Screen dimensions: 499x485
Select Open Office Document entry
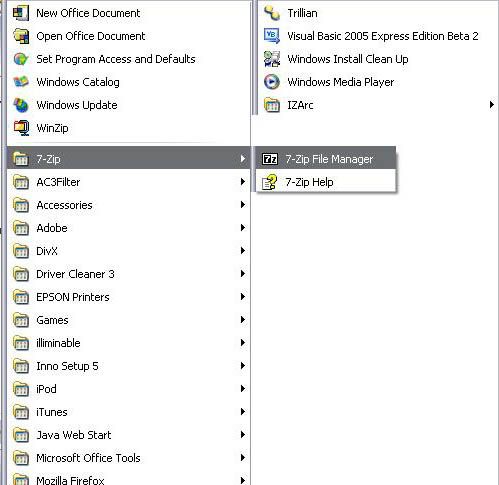[x=129, y=36]
